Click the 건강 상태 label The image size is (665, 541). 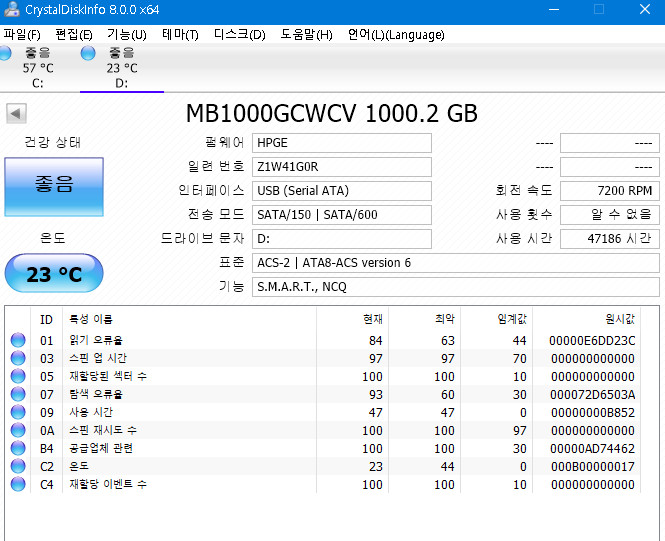[53, 142]
